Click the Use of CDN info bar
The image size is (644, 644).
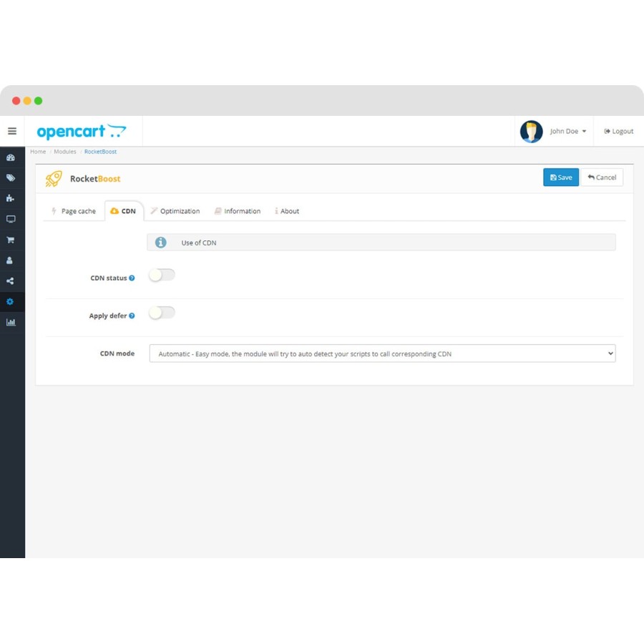(x=381, y=243)
